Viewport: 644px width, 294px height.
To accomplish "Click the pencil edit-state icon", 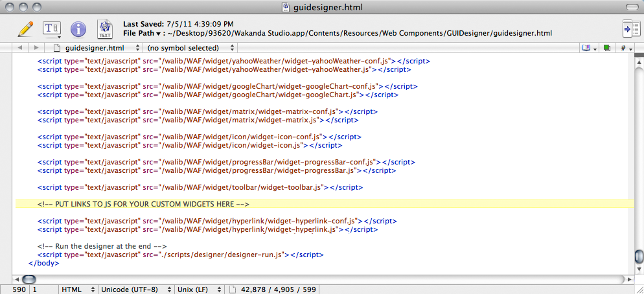I will click(x=25, y=29).
